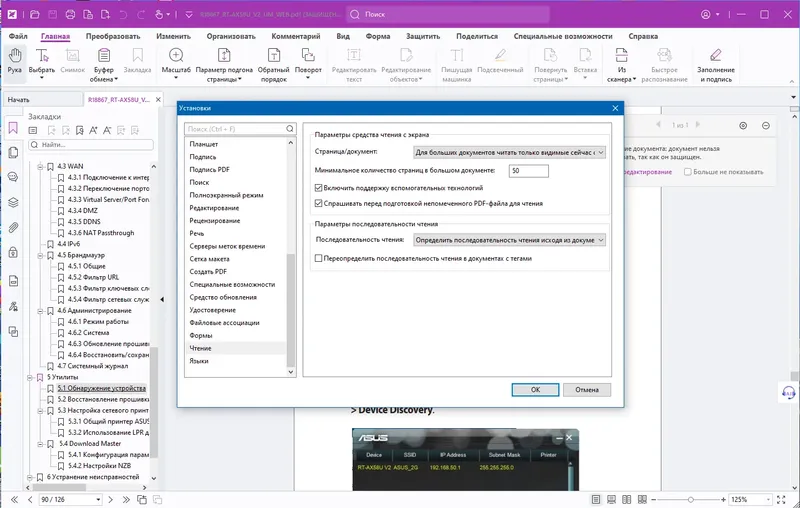The image size is (800, 508).
Task: Switch to full screen view icon
Action: coord(781,500)
